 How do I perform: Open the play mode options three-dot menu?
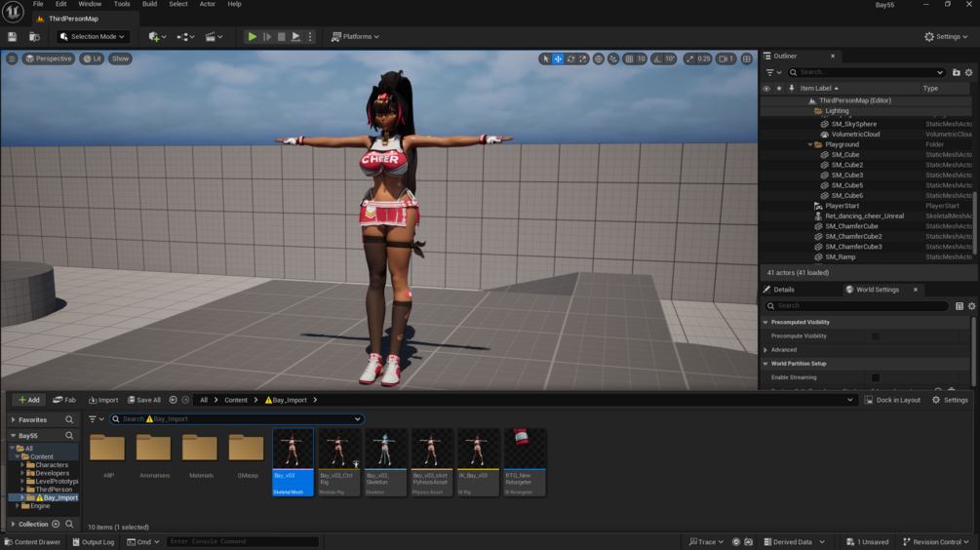click(x=310, y=37)
